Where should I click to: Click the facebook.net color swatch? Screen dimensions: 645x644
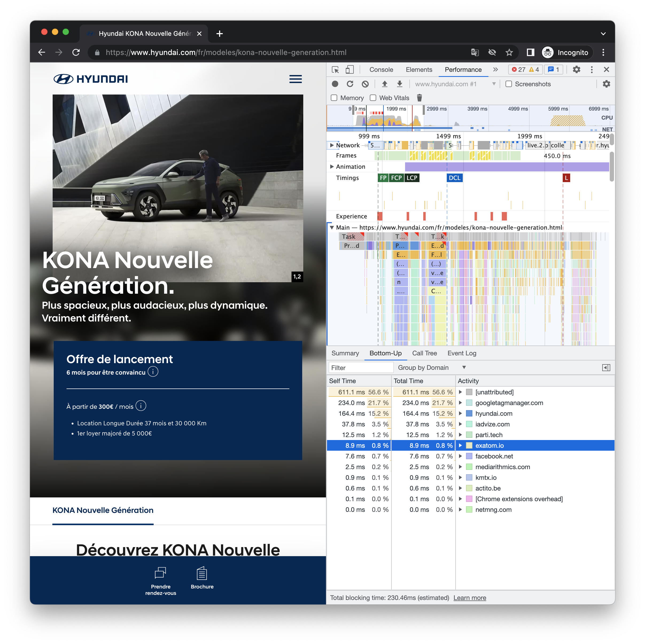click(x=469, y=456)
